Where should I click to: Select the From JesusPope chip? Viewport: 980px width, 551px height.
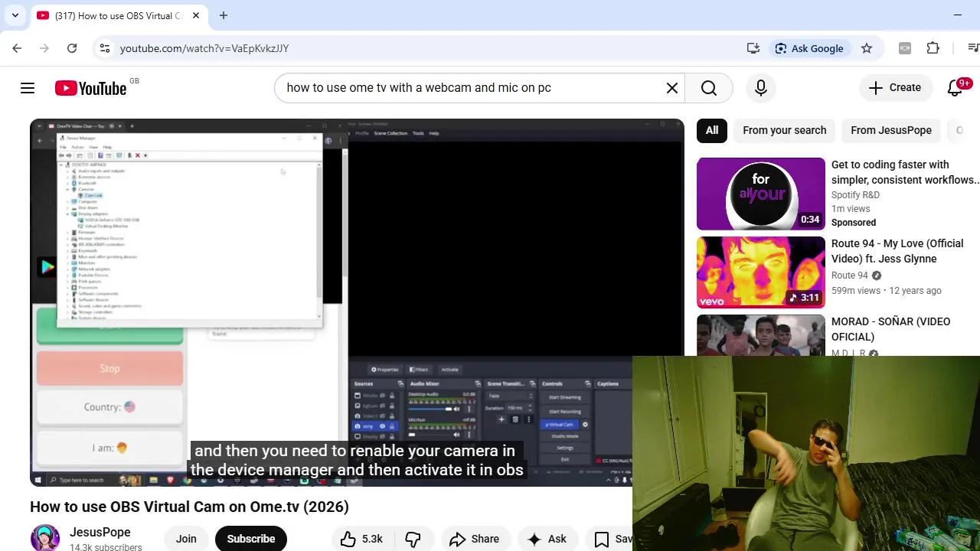891,130
